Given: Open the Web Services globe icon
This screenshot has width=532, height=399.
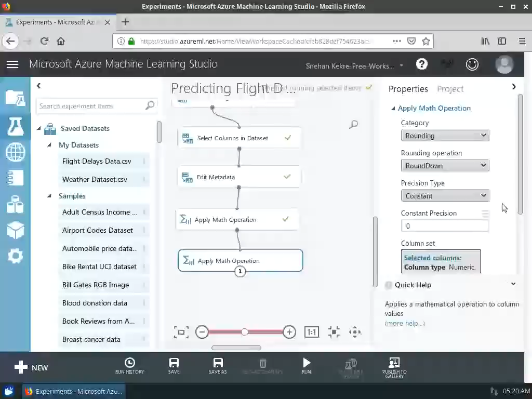Looking at the screenshot, I should [15, 152].
